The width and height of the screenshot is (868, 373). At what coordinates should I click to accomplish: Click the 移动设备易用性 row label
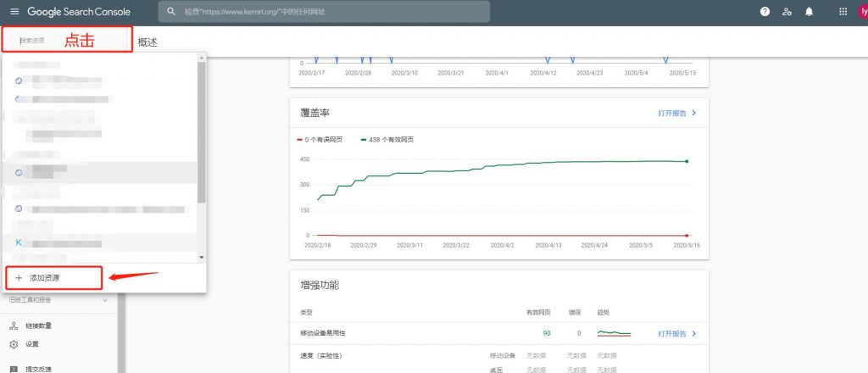(323, 333)
